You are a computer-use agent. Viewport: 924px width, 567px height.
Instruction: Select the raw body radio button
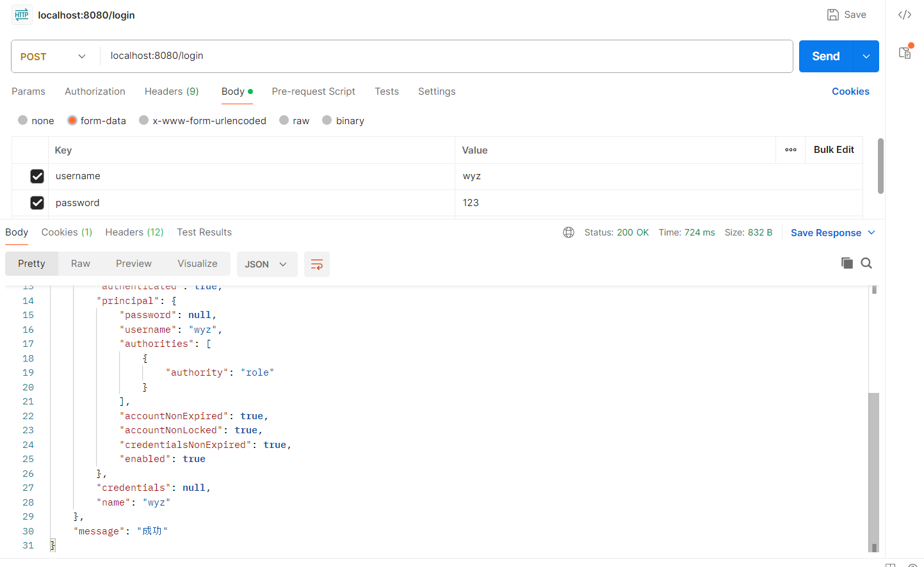point(284,120)
